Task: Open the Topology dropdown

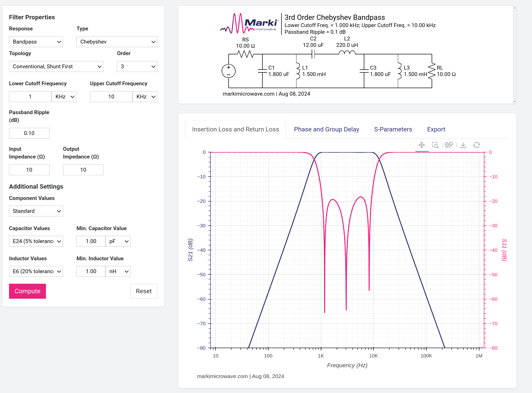Action: point(56,66)
